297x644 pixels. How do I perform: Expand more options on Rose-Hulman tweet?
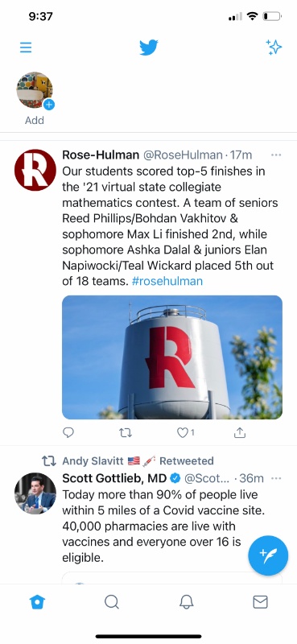pyautogui.click(x=276, y=155)
